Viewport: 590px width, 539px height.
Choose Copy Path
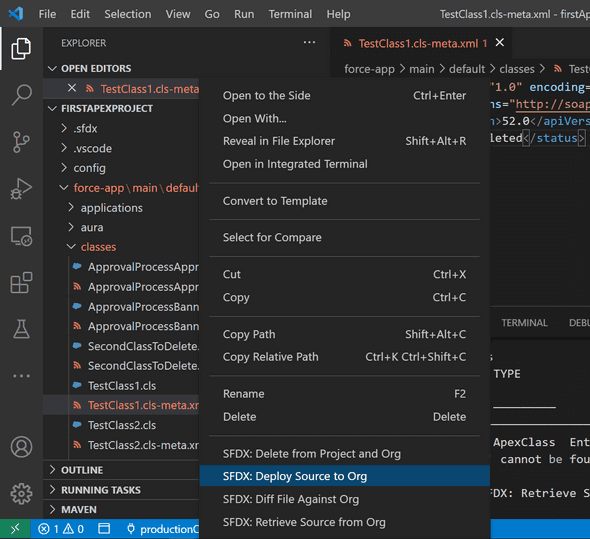click(344, 334)
